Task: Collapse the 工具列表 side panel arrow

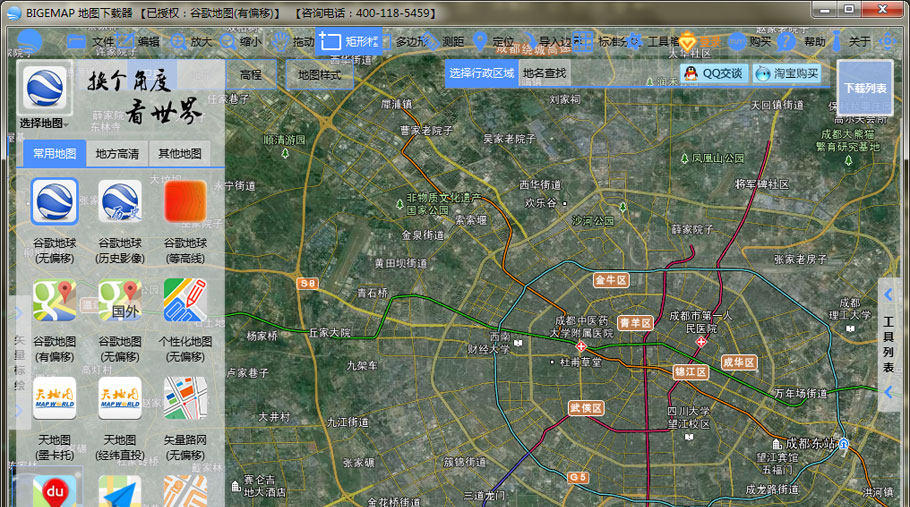Action: pyautogui.click(x=888, y=295)
